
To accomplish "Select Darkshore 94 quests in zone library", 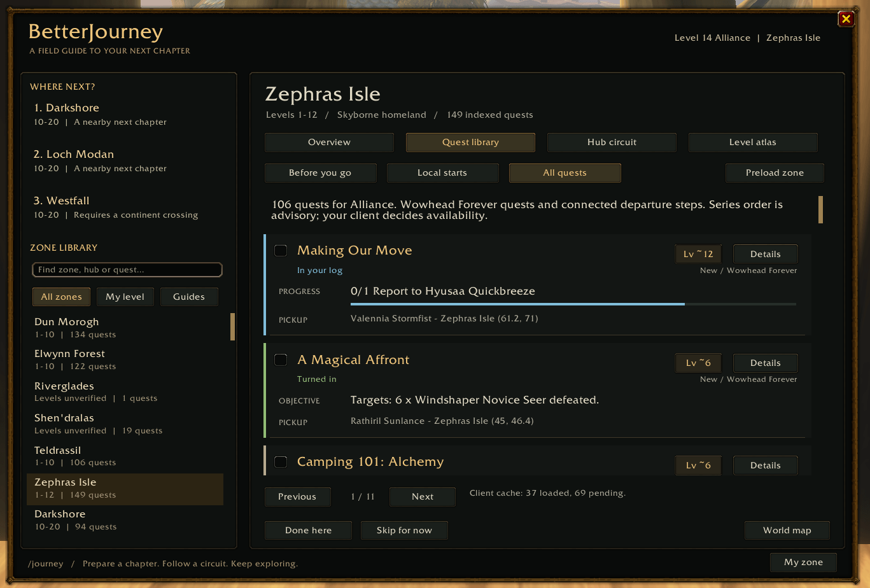I will (125, 521).
